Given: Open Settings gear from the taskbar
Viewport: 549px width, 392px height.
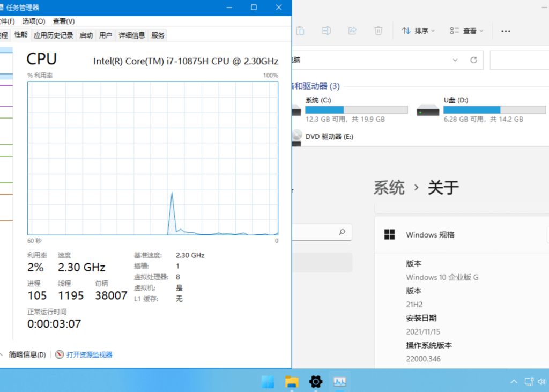Looking at the screenshot, I should tap(315, 381).
